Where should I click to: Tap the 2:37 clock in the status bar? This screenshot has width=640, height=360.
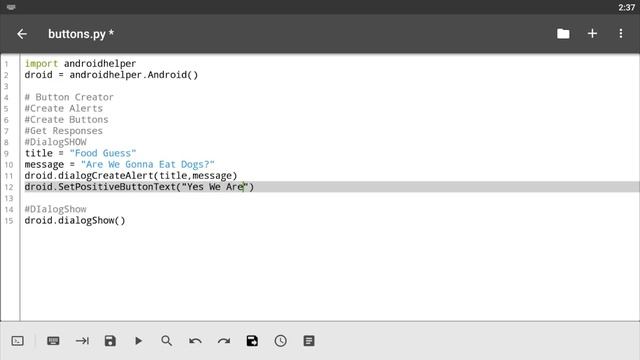click(627, 7)
